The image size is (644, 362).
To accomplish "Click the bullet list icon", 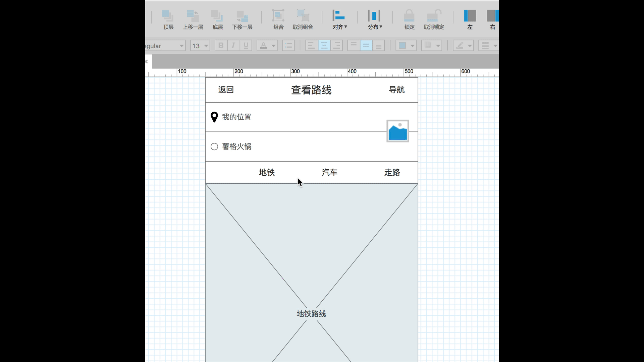I will (288, 46).
